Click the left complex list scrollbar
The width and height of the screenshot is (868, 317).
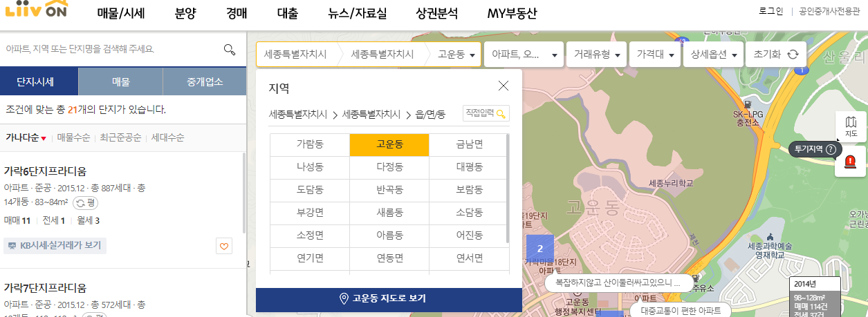click(244, 193)
